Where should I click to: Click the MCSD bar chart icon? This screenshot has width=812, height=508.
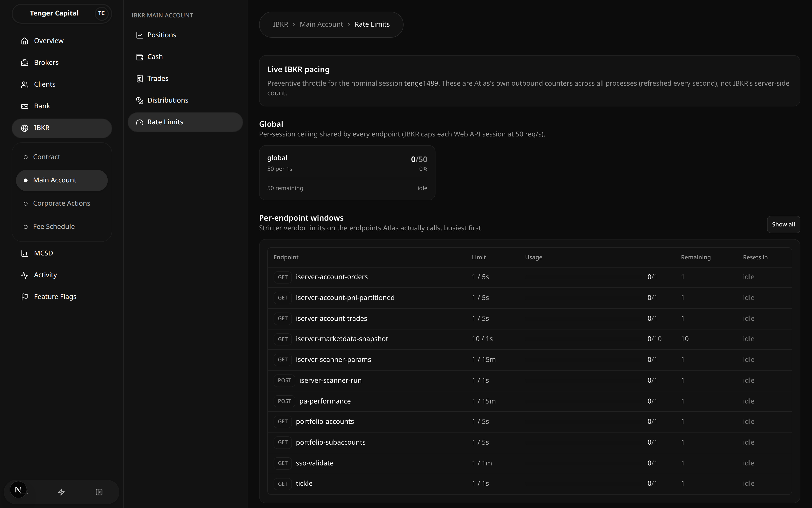point(24,253)
